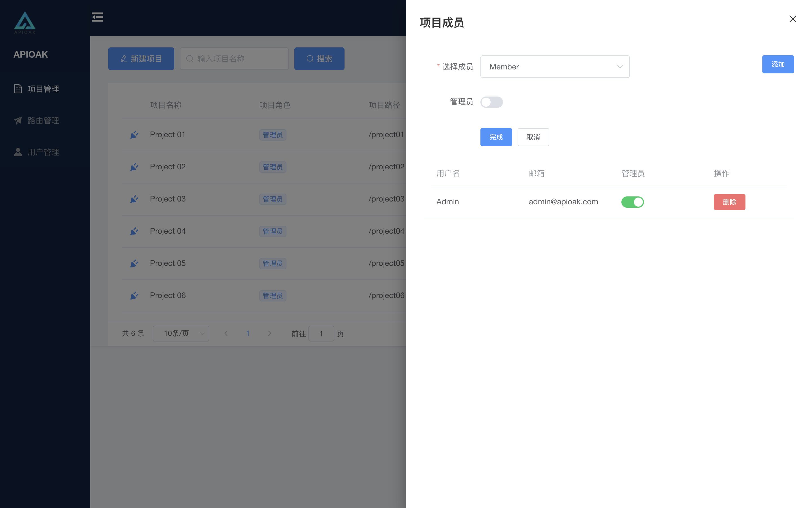Click the 邮箱 column header
Screen dimensions: 812x508
(x=537, y=173)
